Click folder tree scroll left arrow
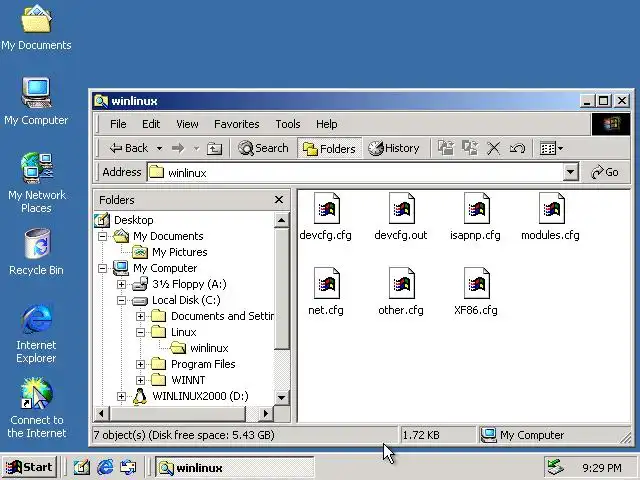Screen dimensions: 640x480 (101, 414)
